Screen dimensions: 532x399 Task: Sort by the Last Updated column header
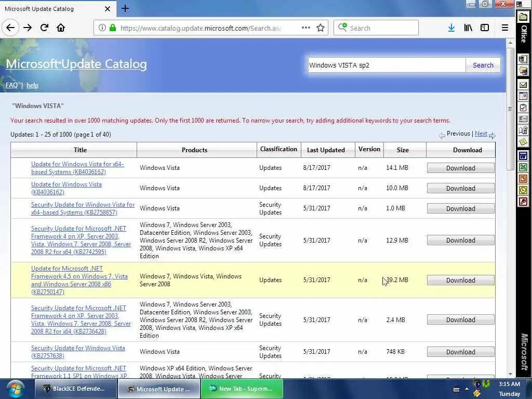(x=326, y=150)
